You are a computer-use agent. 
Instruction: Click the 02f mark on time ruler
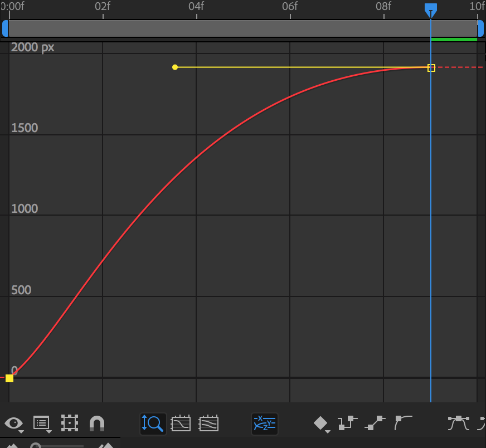pyautogui.click(x=103, y=6)
